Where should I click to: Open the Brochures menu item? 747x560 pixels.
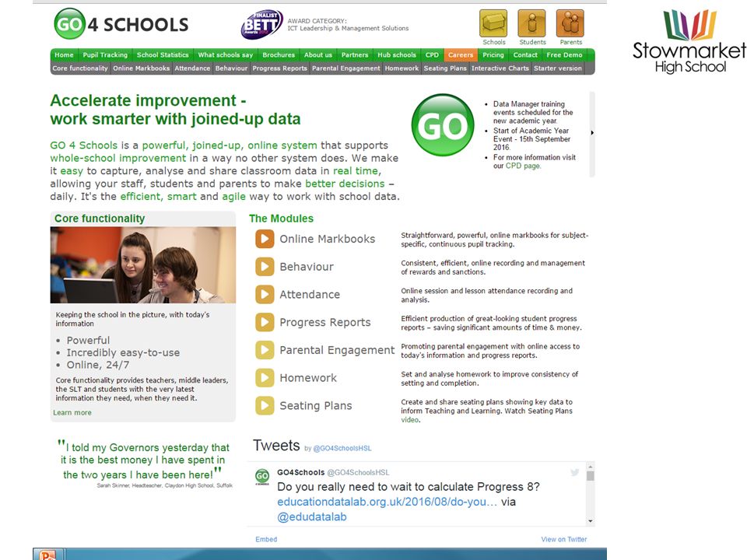click(279, 54)
